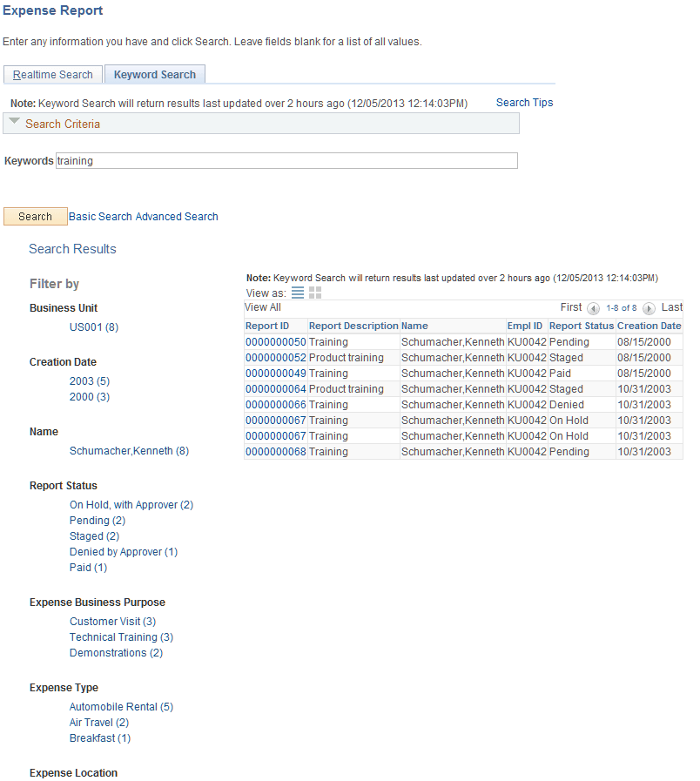Screen dimensions: 700x781
Task: Filter by Technical Training business purpose
Action: point(121,636)
